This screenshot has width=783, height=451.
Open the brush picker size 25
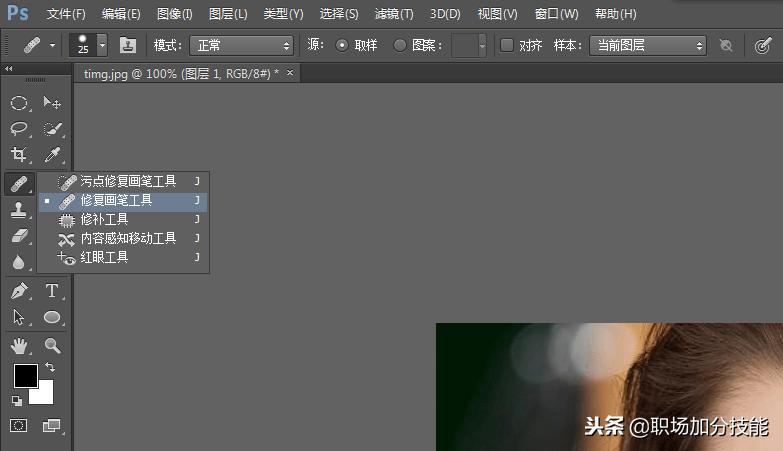88,45
